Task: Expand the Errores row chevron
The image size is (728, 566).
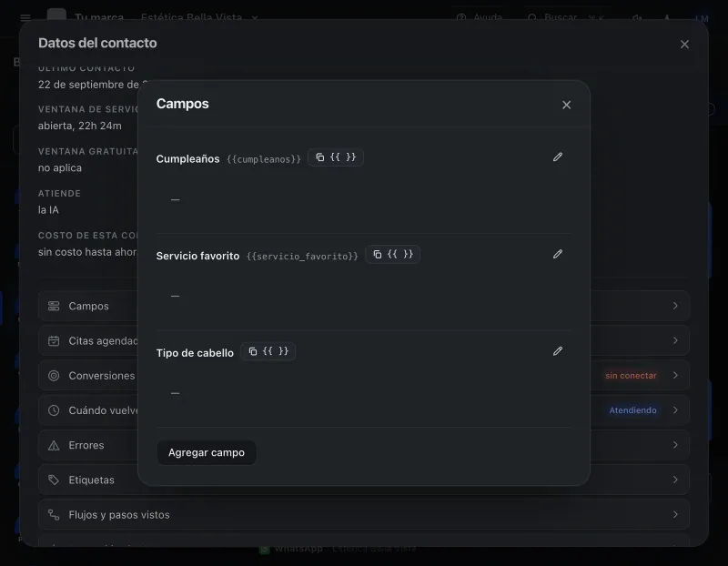Action: 675,445
